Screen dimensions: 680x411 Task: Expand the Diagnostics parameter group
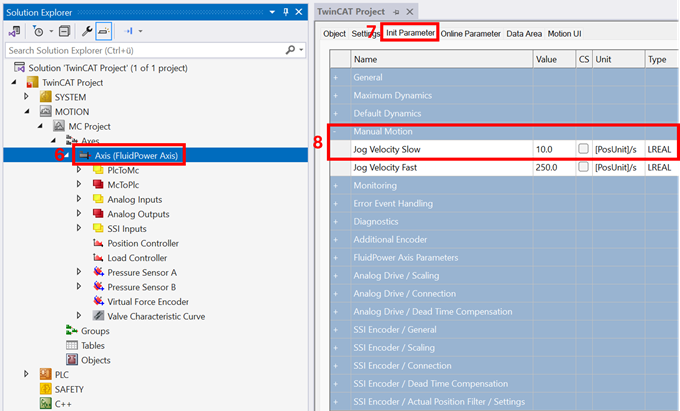[336, 222]
